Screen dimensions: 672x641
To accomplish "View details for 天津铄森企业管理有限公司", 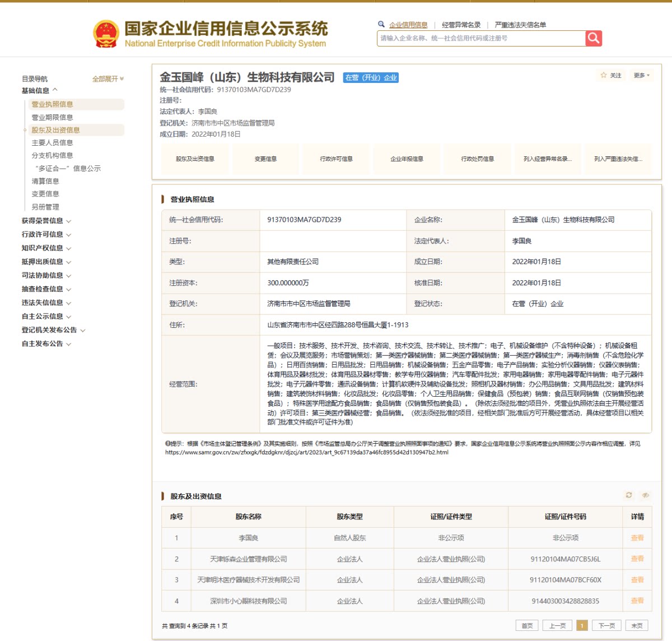I will [637, 559].
